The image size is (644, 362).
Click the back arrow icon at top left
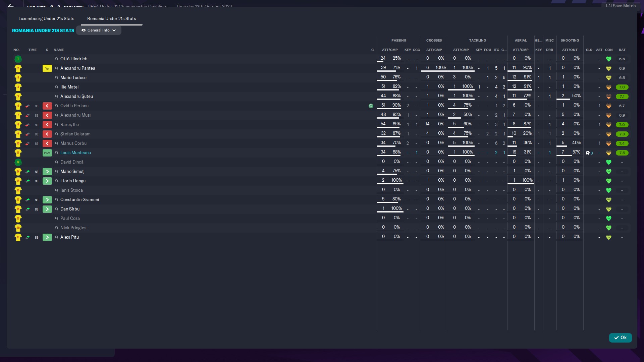(10, 5)
